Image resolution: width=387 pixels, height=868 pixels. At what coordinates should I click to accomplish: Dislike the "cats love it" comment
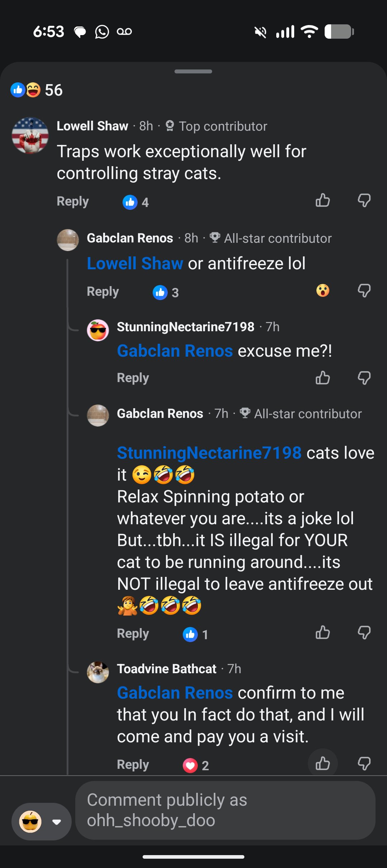tap(364, 633)
